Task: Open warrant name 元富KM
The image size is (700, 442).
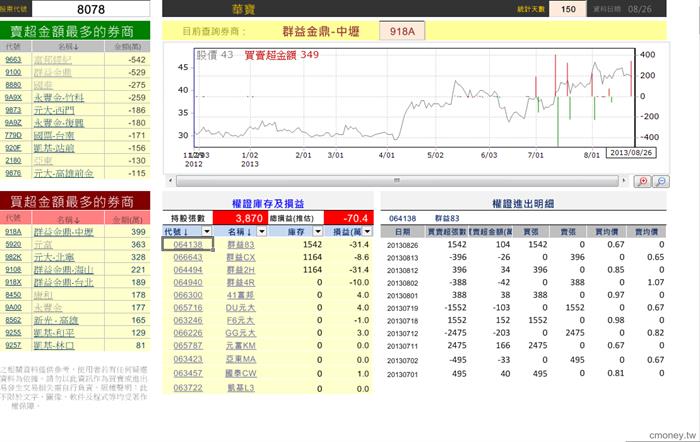Action: click(x=241, y=345)
